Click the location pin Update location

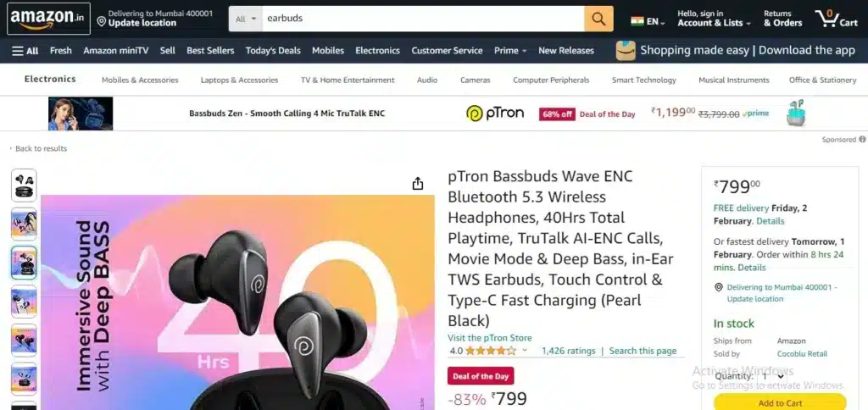[136, 19]
